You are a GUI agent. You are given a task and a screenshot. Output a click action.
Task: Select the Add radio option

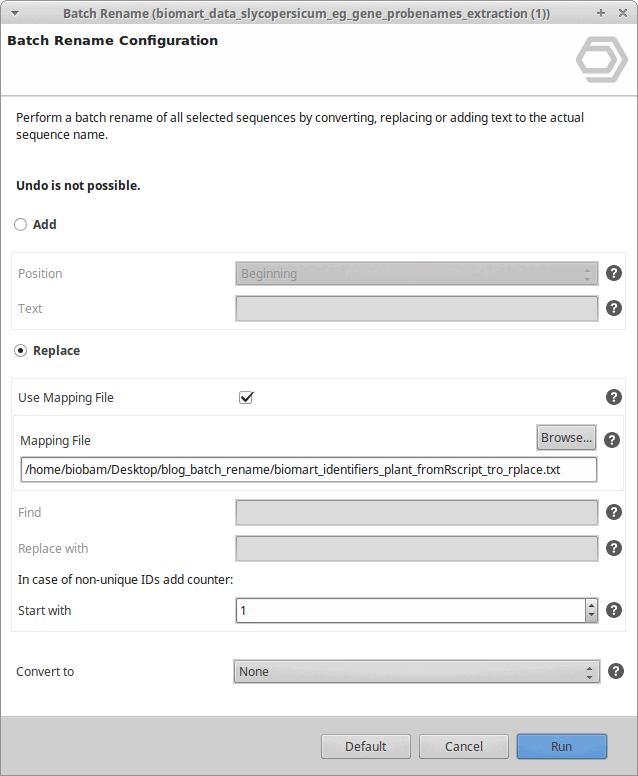click(20, 225)
